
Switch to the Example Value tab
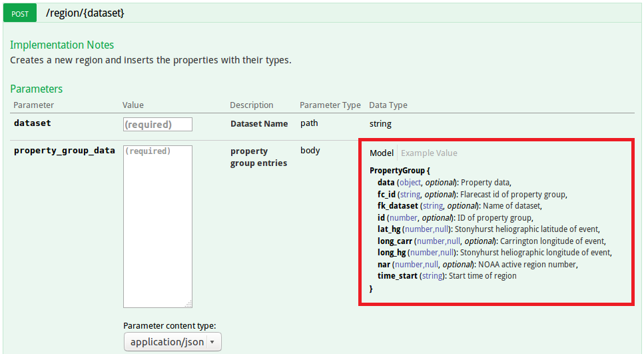point(429,153)
